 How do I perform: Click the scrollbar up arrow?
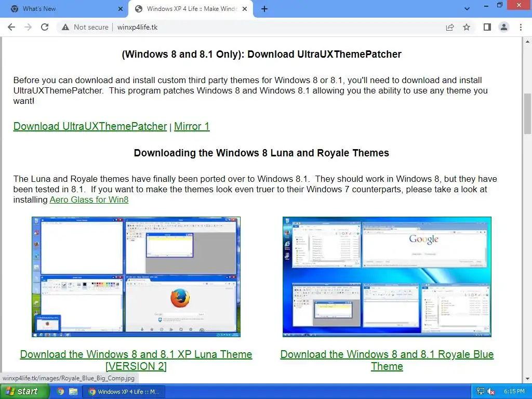[527, 42]
